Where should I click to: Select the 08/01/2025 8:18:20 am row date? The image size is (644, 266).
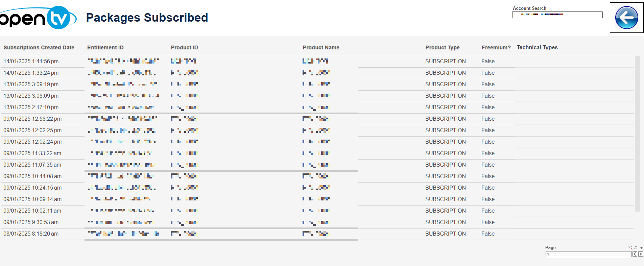tap(31, 234)
